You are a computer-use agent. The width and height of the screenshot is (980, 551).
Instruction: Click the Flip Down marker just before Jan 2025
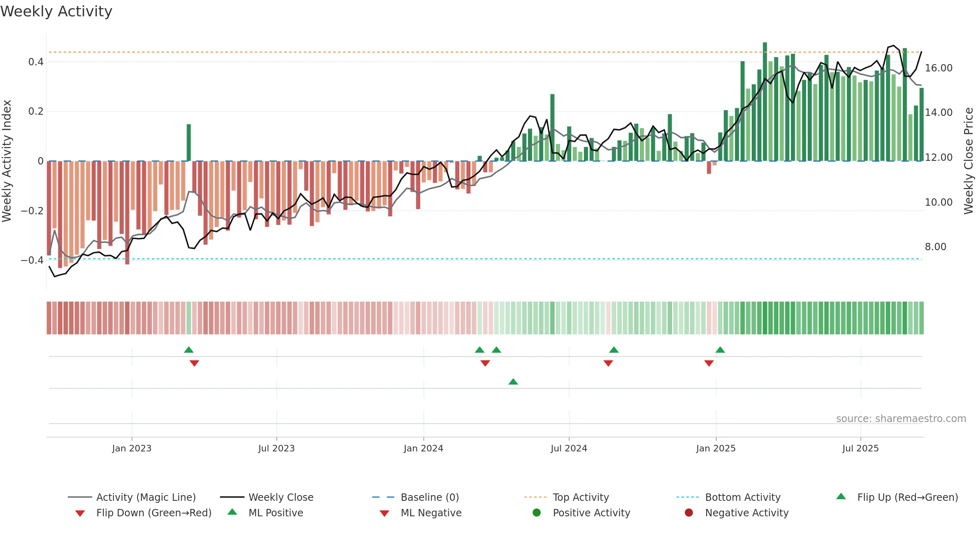(x=709, y=363)
